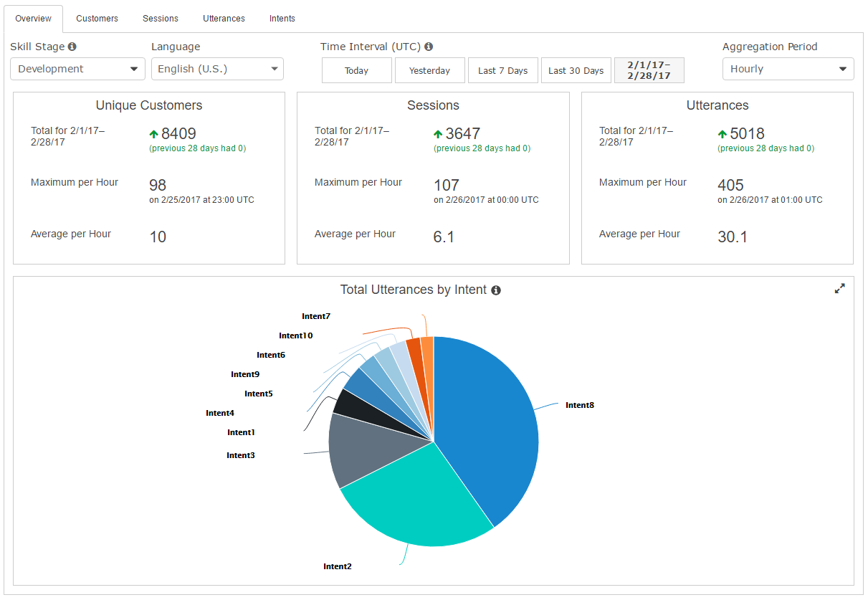Open the Intents tab
This screenshot has width=868, height=600.
[x=282, y=19]
